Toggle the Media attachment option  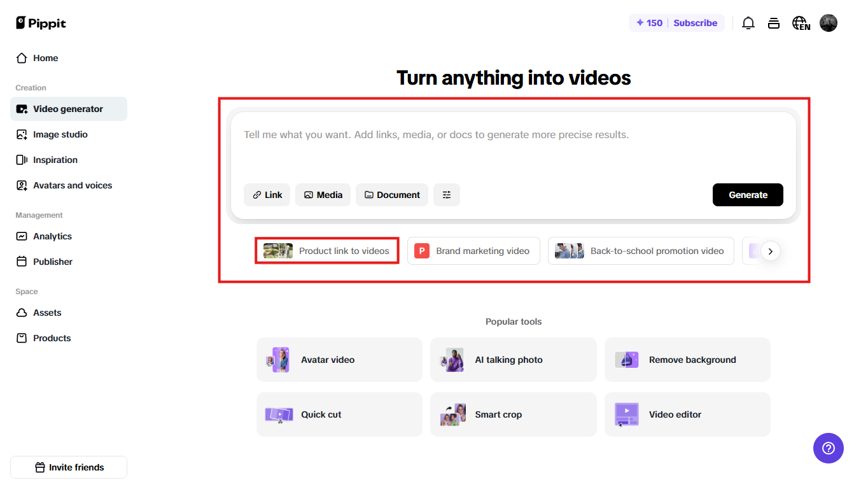pos(323,195)
